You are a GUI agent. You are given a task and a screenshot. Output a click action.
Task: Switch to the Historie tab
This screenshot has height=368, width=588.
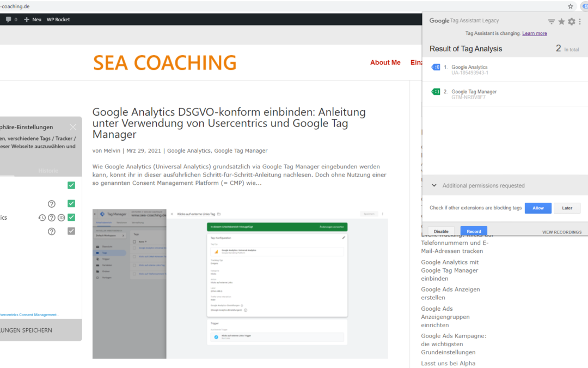point(48,171)
